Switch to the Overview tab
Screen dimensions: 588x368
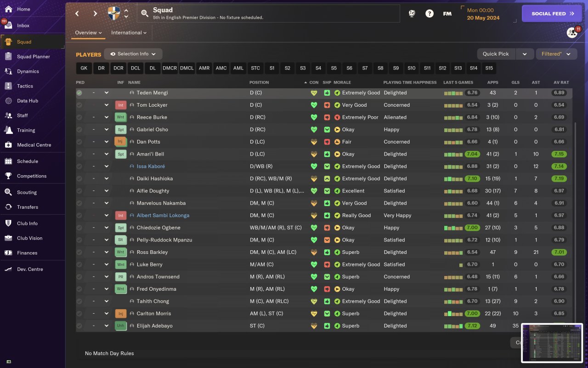(89, 33)
